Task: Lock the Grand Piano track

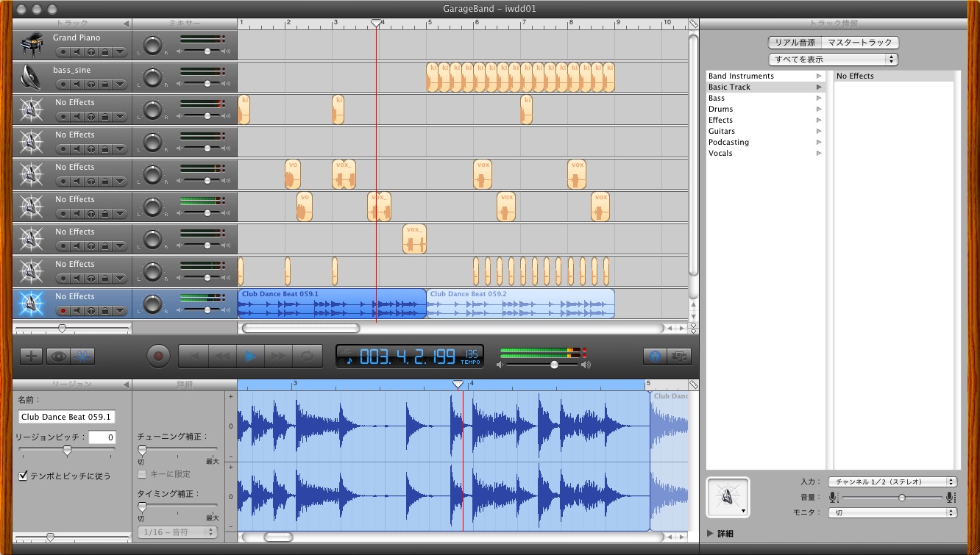Action: (105, 52)
